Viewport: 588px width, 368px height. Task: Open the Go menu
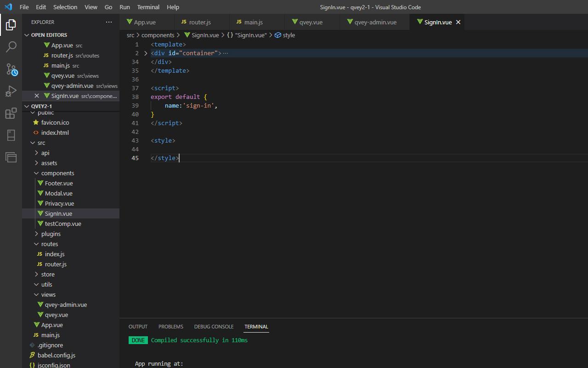[108, 7]
